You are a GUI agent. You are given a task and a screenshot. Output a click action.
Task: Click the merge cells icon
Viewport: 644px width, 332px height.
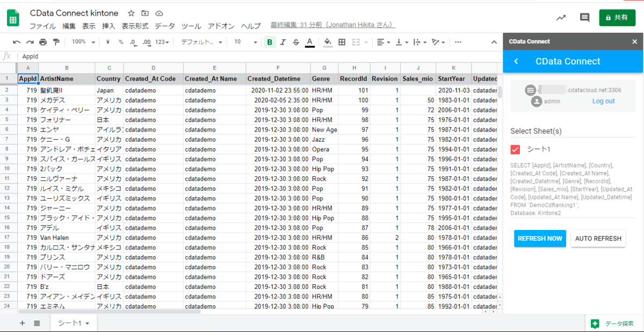356,42
